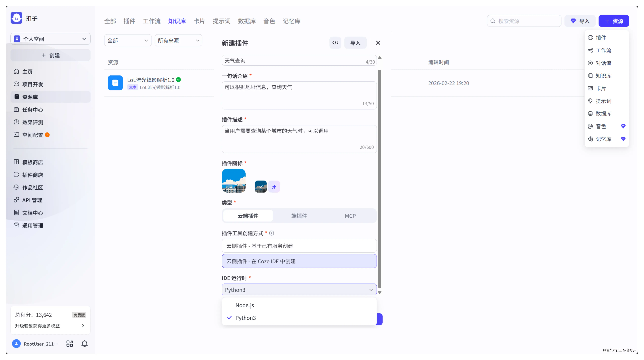
Task: Click the magnifier icon in 搜索资源 search box
Action: coord(492,21)
